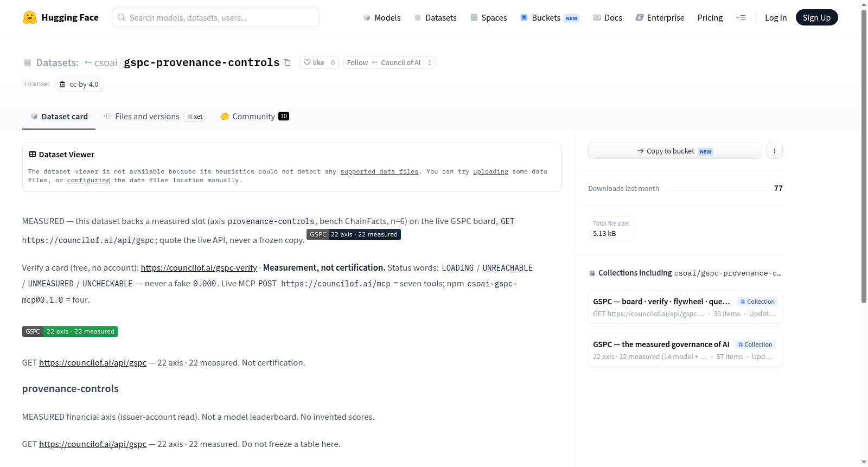868x467 pixels.
Task: Follow the Council of AI organization
Action: (384, 62)
